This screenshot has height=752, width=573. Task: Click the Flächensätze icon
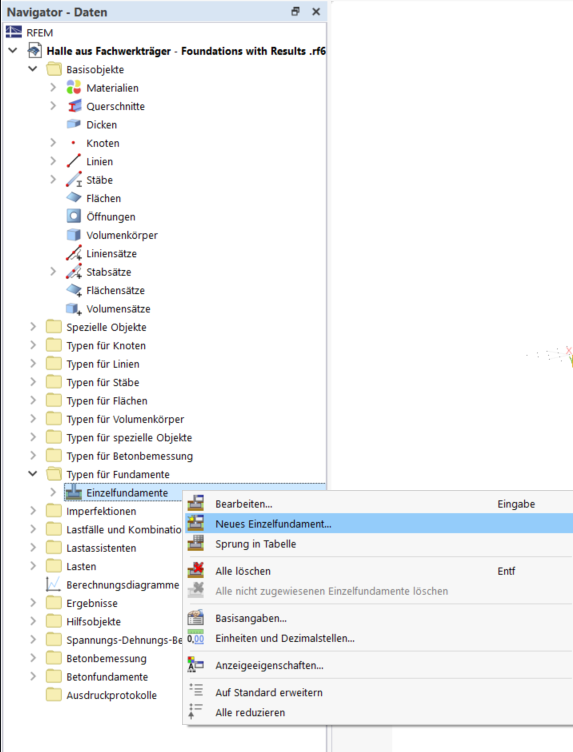tap(73, 290)
